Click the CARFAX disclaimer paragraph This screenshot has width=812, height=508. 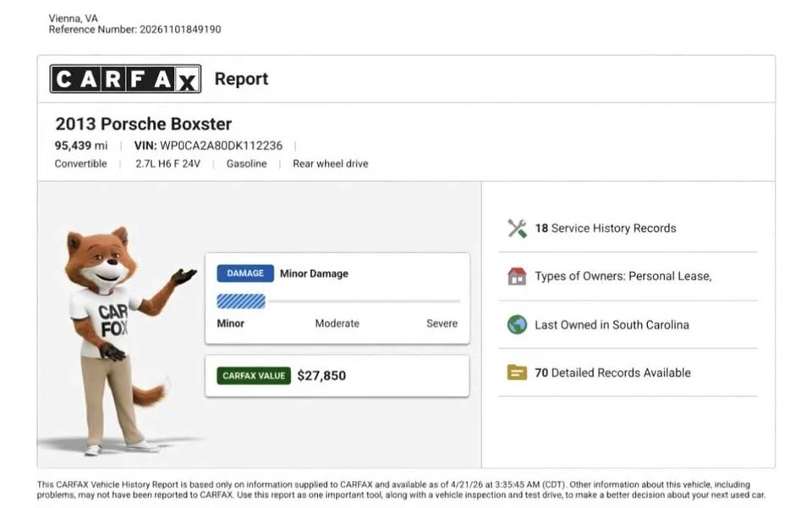pos(401,490)
